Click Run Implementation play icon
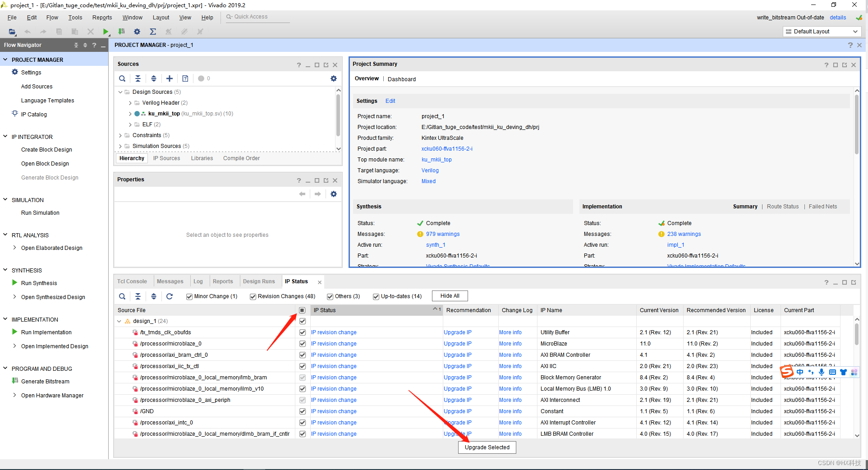Viewport: 868px width, 470px height. pos(15,332)
